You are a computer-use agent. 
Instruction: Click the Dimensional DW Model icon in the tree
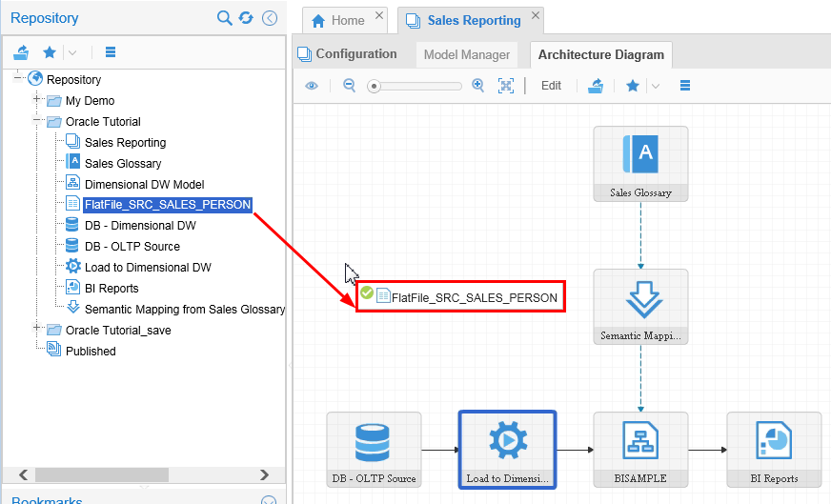click(72, 182)
